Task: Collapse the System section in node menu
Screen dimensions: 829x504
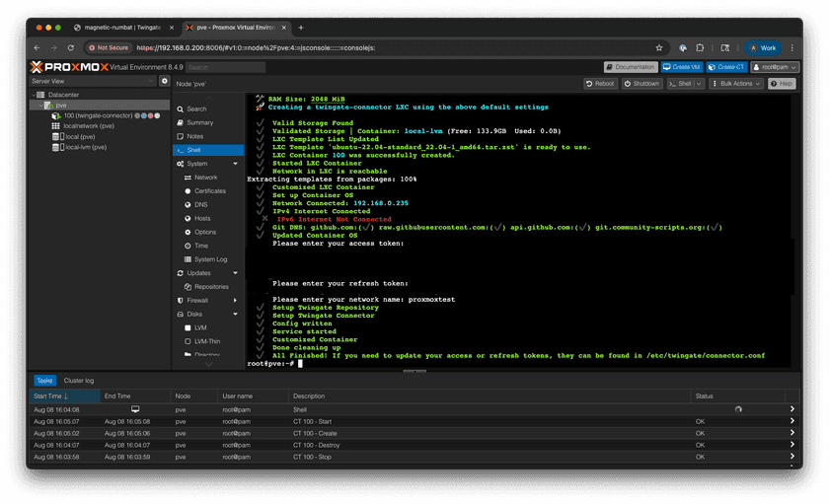Action: [x=235, y=164]
